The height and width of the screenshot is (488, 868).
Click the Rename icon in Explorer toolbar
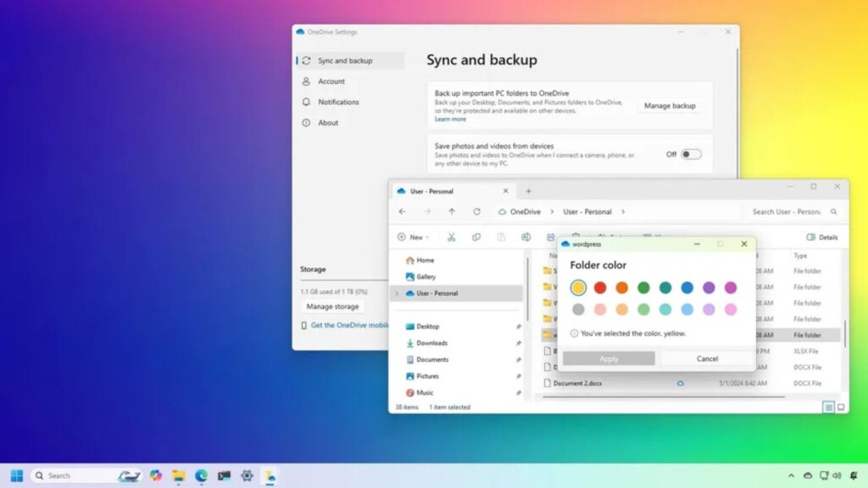[526, 237]
